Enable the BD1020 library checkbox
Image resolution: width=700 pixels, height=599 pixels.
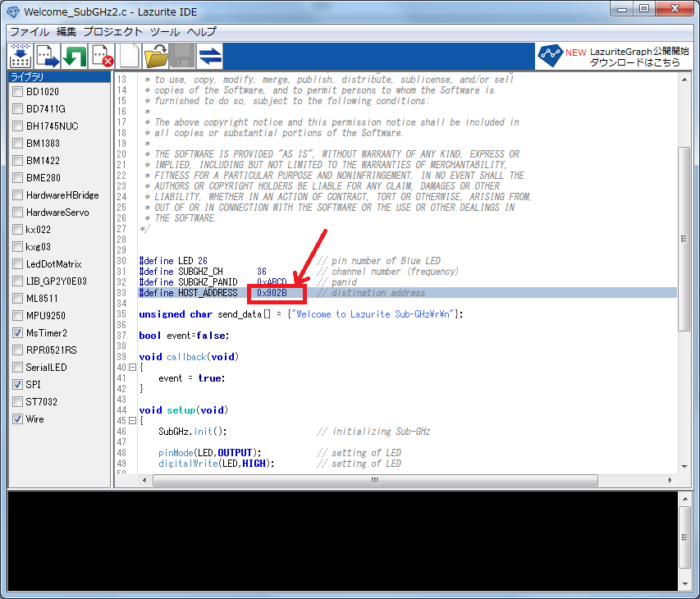(x=17, y=92)
